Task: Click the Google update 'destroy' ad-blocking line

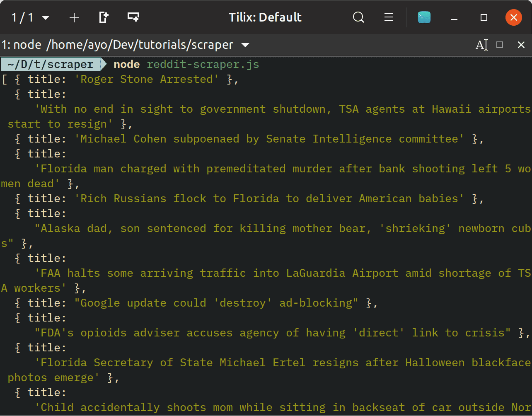Action: click(x=216, y=303)
